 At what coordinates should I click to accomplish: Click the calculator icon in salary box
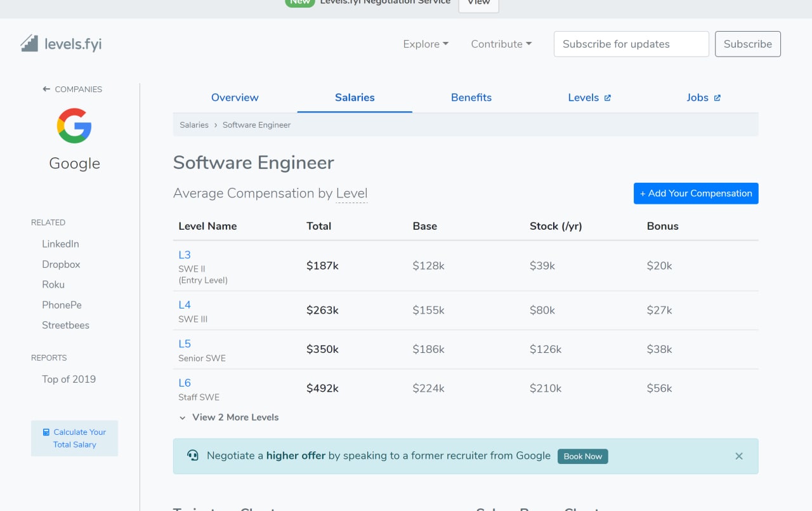coord(46,432)
